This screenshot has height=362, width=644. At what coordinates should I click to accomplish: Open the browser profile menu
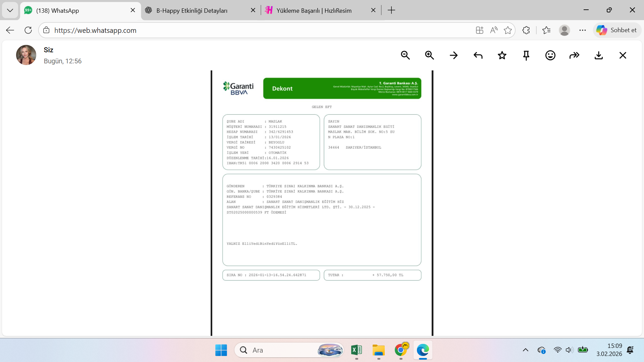565,30
